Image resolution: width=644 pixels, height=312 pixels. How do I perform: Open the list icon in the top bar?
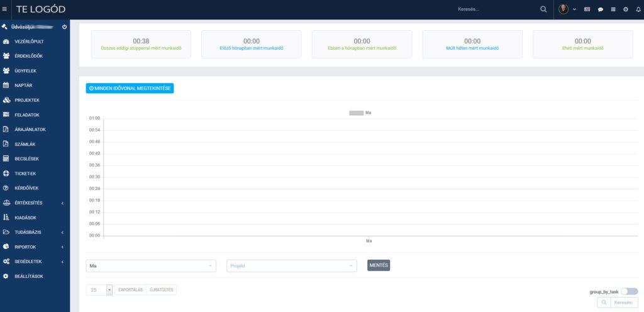pos(613,9)
